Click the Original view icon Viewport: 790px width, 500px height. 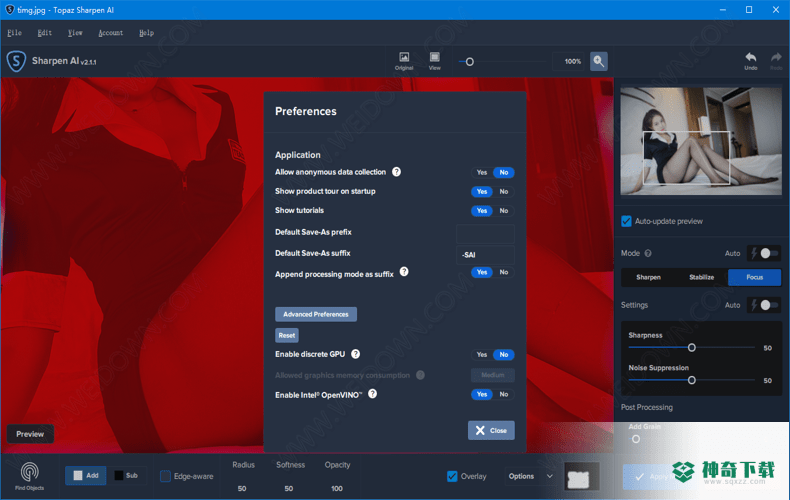(x=404, y=61)
